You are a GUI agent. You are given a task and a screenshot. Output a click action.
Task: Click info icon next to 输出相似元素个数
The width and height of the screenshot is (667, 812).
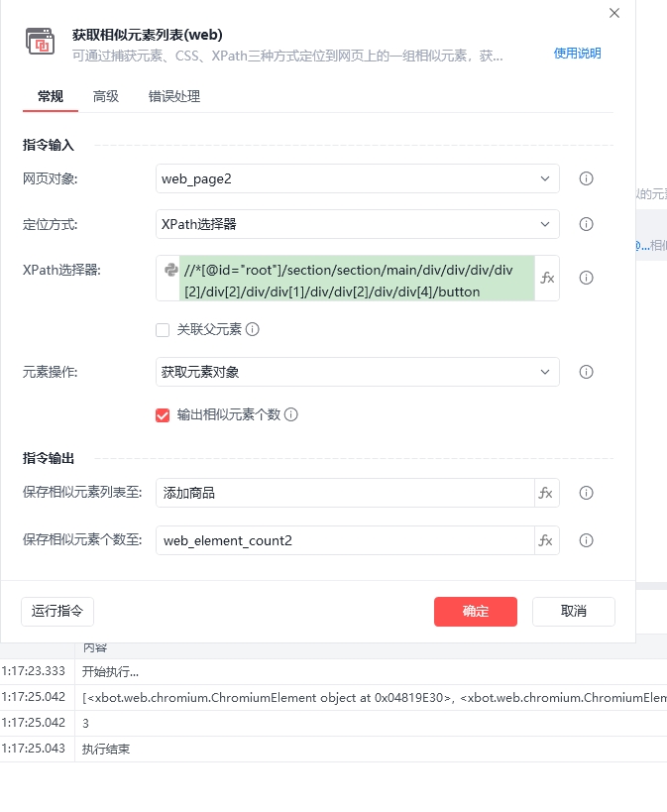coord(291,414)
